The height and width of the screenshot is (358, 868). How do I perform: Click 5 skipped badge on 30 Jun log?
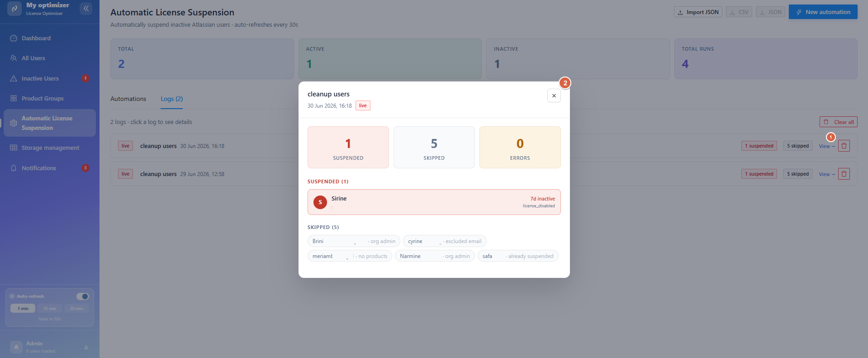point(798,146)
